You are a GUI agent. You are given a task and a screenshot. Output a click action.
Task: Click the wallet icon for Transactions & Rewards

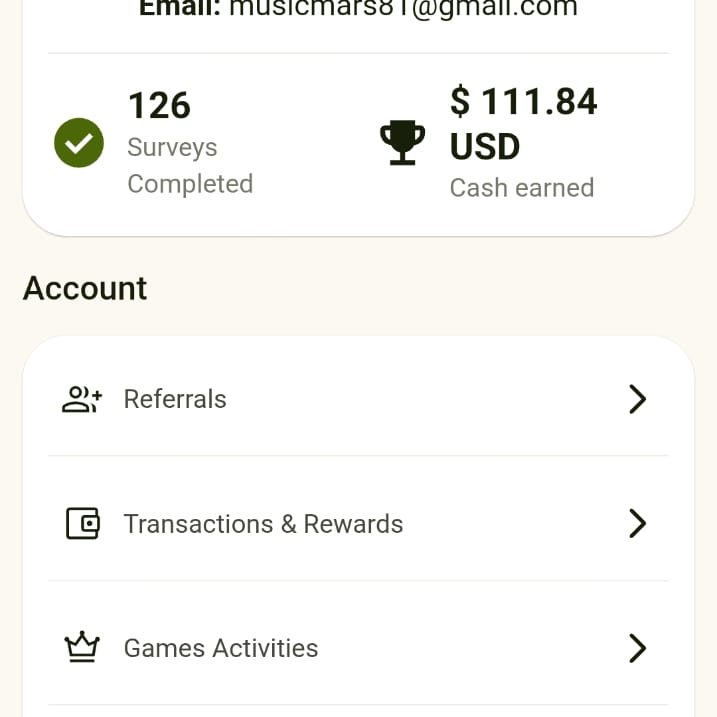click(x=82, y=524)
